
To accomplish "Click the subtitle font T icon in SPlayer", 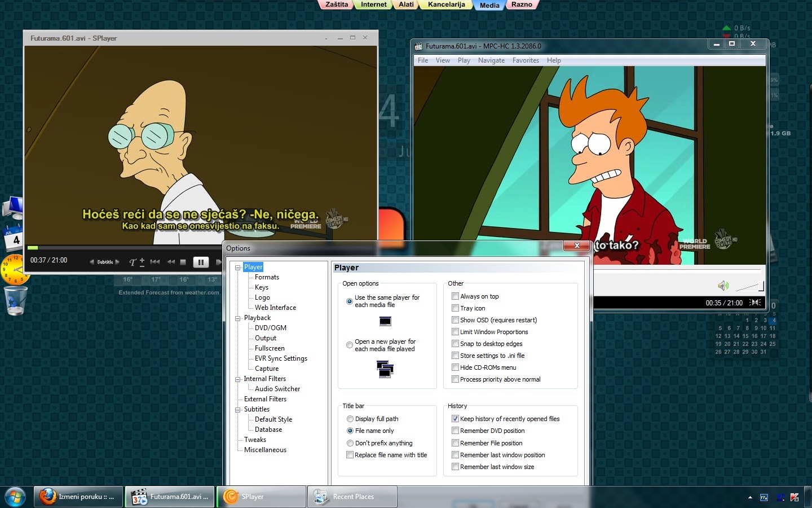I will click(133, 262).
